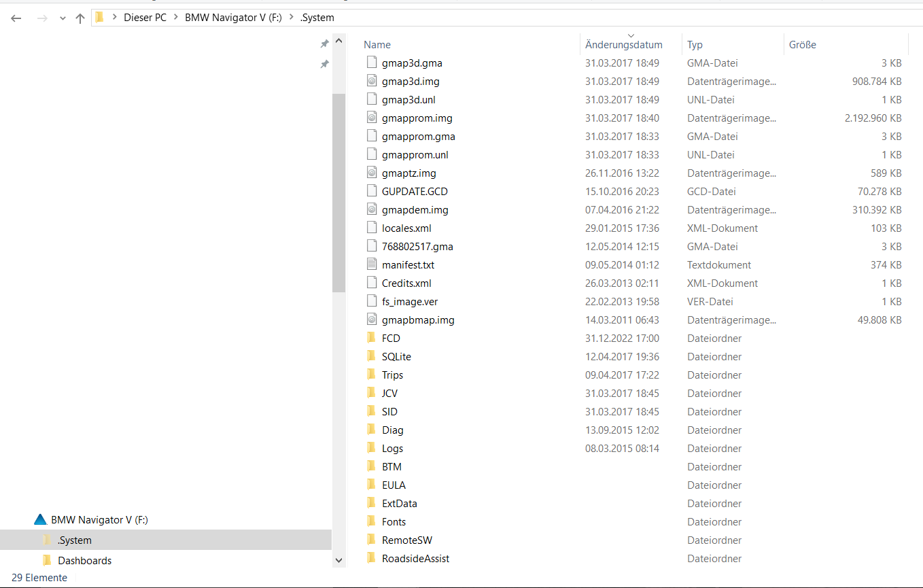Click the Up one level arrow

[x=80, y=18]
